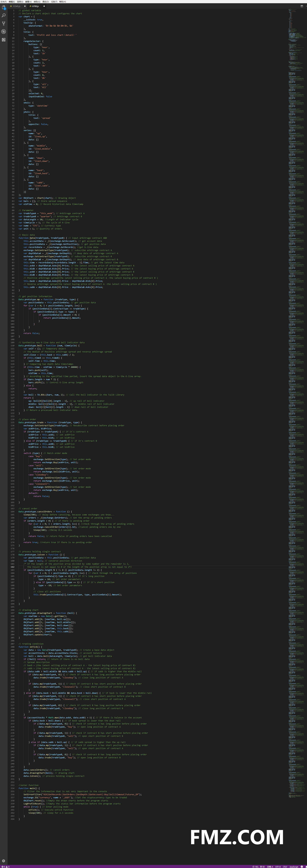Open Source Control view in activity bar

(x=4, y=23)
